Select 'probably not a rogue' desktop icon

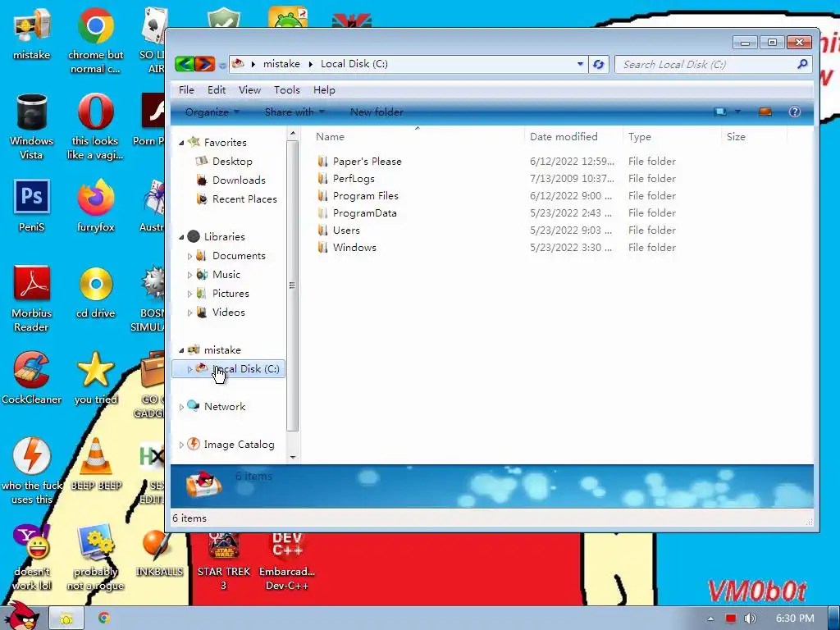coord(95,557)
